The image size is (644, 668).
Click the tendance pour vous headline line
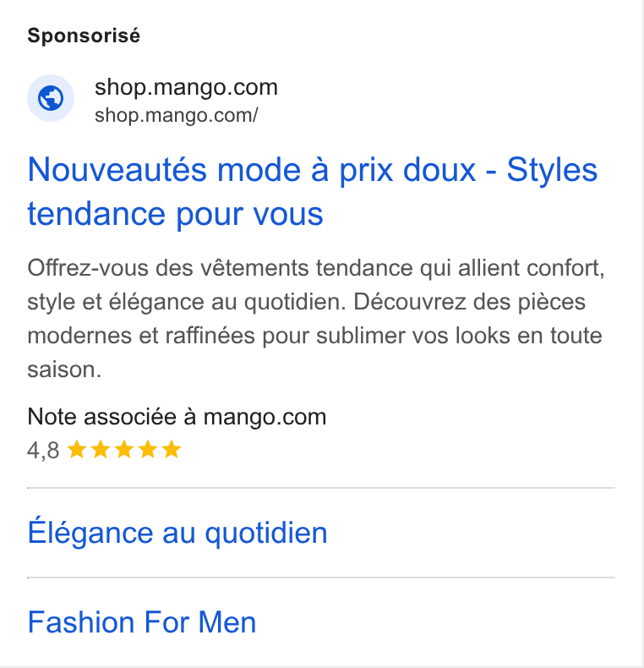(x=176, y=214)
